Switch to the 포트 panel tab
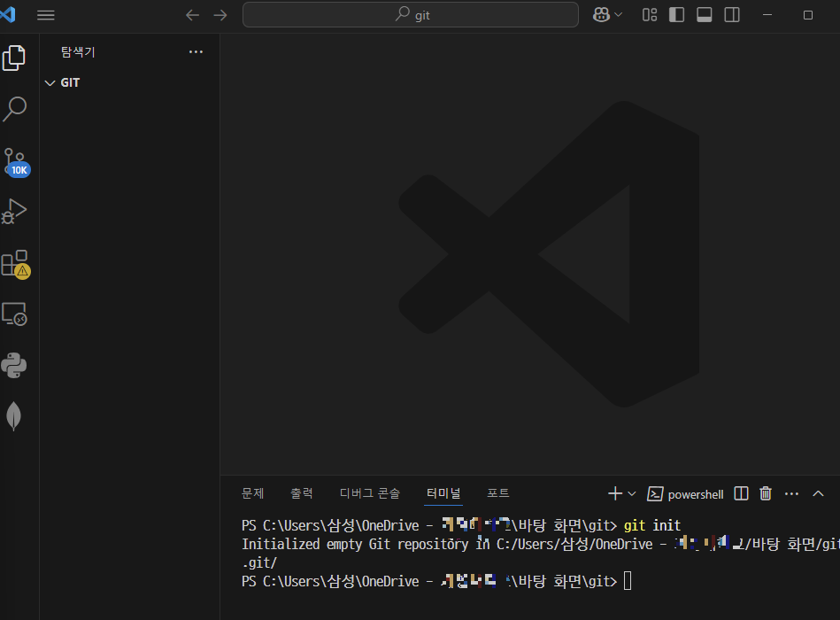Screen dimensions: 840x620 click(497, 493)
